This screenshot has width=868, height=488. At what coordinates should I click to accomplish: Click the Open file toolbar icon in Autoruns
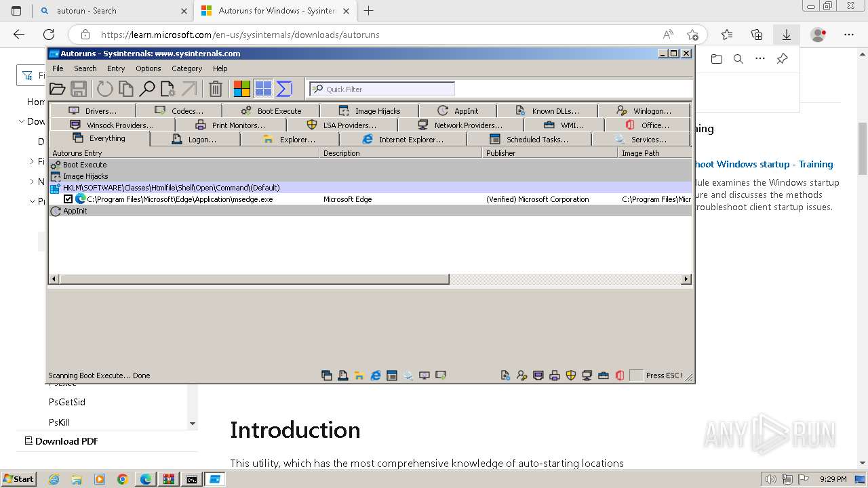click(58, 89)
